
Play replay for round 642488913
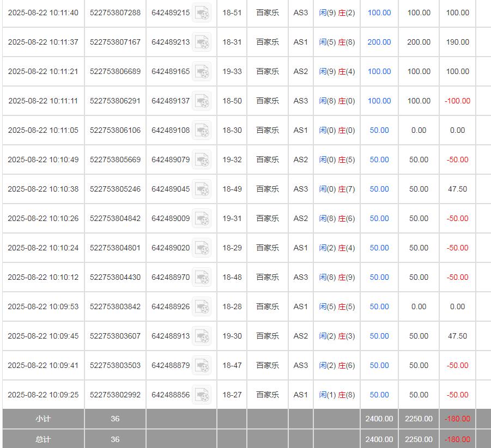[202, 336]
